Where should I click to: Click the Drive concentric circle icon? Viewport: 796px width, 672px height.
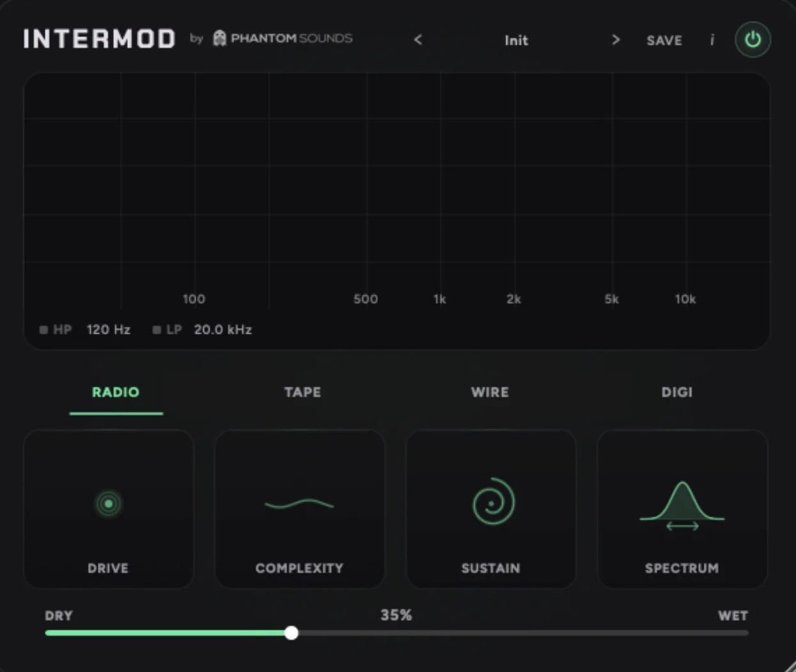tap(109, 504)
